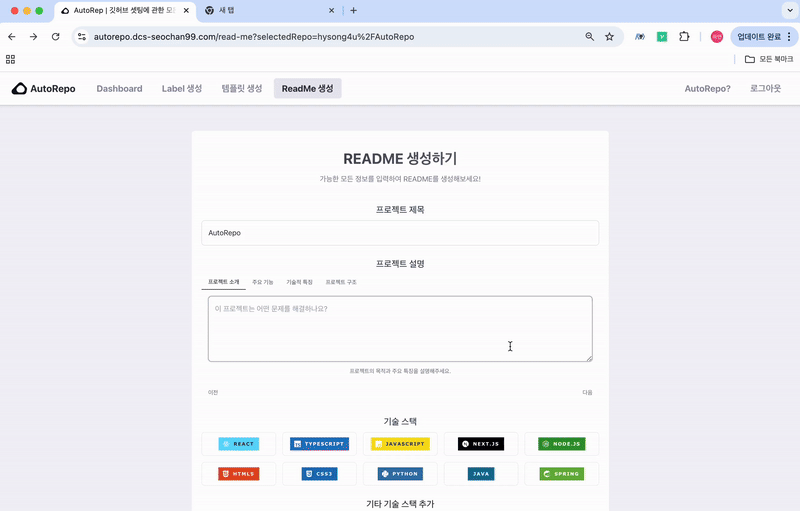Open the site info icon in address bar
800x511 pixels.
tap(82, 37)
